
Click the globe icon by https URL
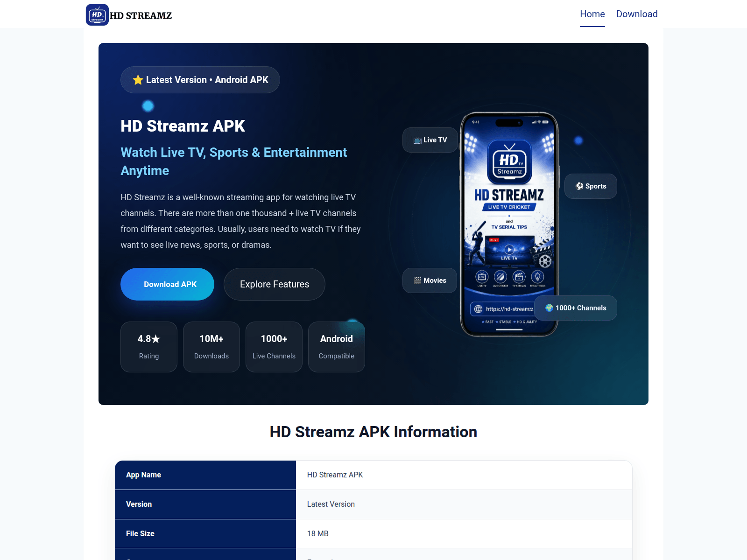tap(478, 309)
